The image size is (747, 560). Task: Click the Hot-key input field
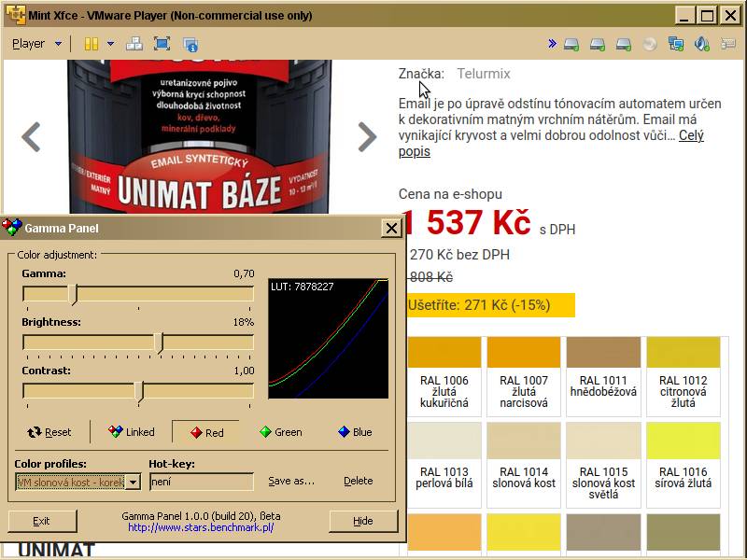coord(202,482)
